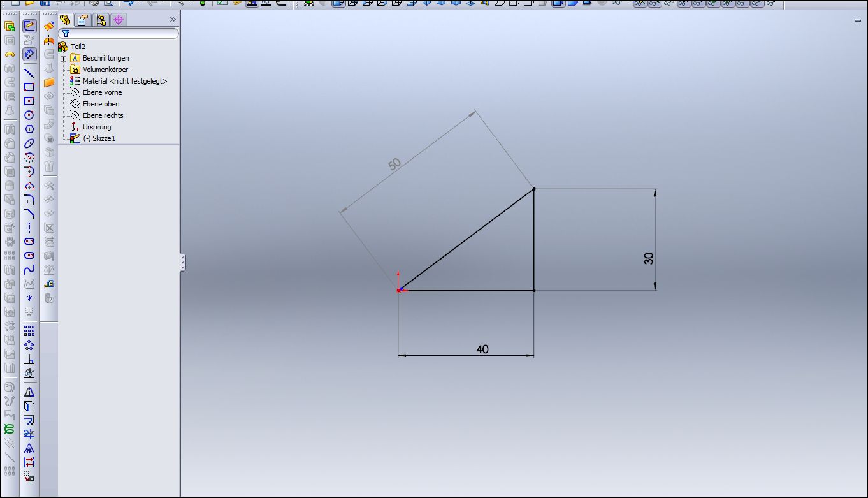The width and height of the screenshot is (868, 498).
Task: Open the Circular Sketch Pattern tool
Action: click(29, 345)
